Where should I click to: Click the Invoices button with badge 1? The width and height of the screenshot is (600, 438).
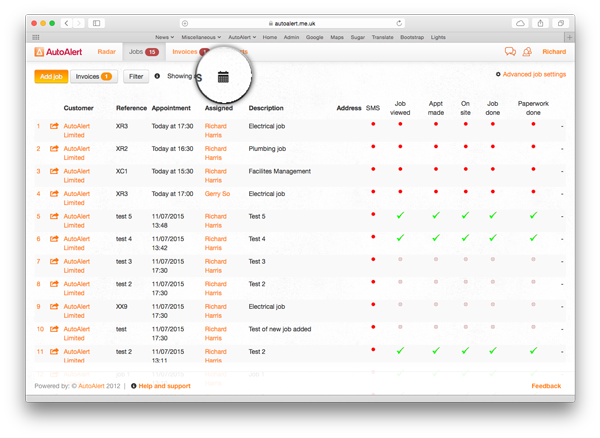[94, 77]
